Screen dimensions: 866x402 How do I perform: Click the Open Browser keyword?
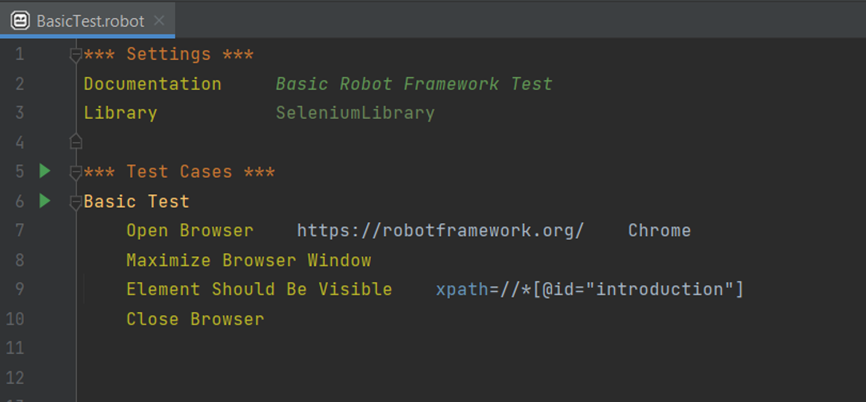[x=190, y=231]
